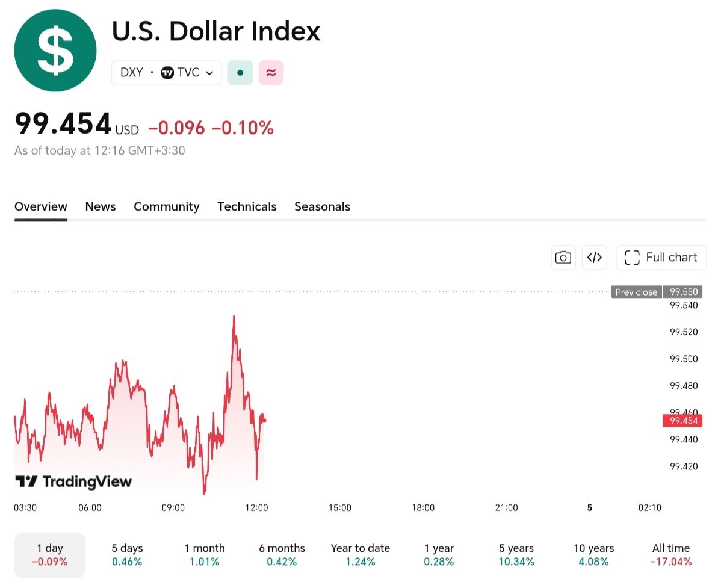Choose the 5 days range
This screenshot has width=721, height=588.
[x=127, y=555]
